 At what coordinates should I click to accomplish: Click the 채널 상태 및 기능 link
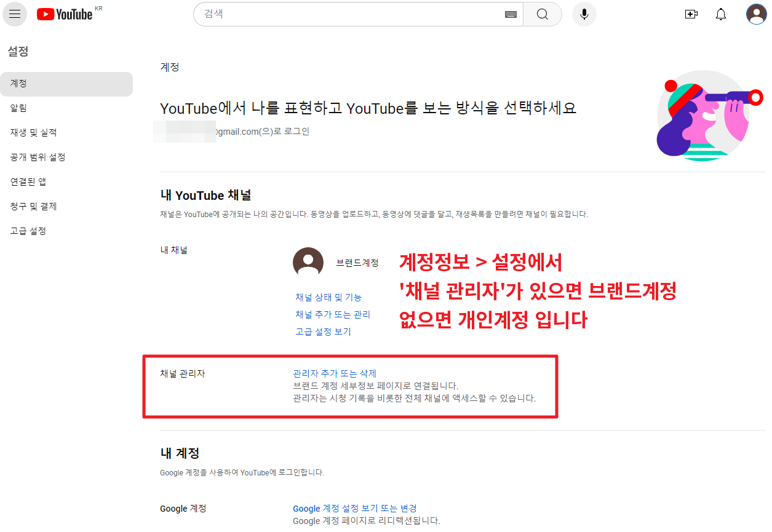[x=328, y=297]
